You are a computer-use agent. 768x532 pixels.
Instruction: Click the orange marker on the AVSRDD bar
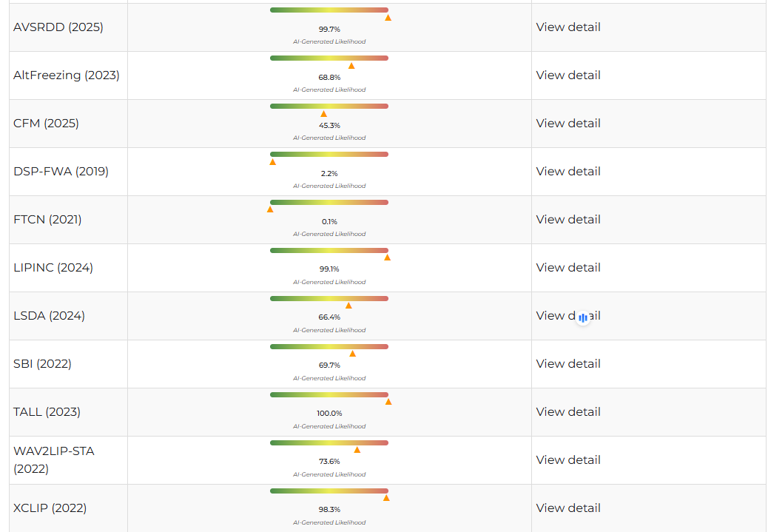pyautogui.click(x=388, y=17)
